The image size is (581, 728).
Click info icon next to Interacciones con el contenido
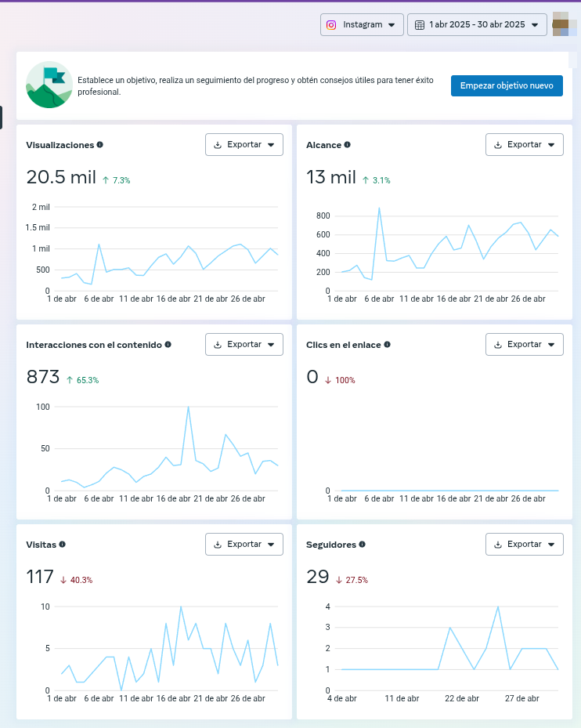[168, 345]
